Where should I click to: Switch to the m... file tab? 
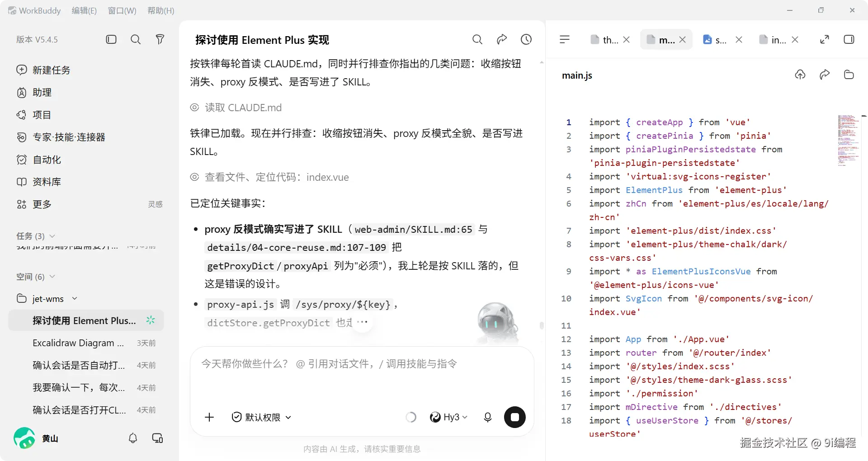click(660, 40)
